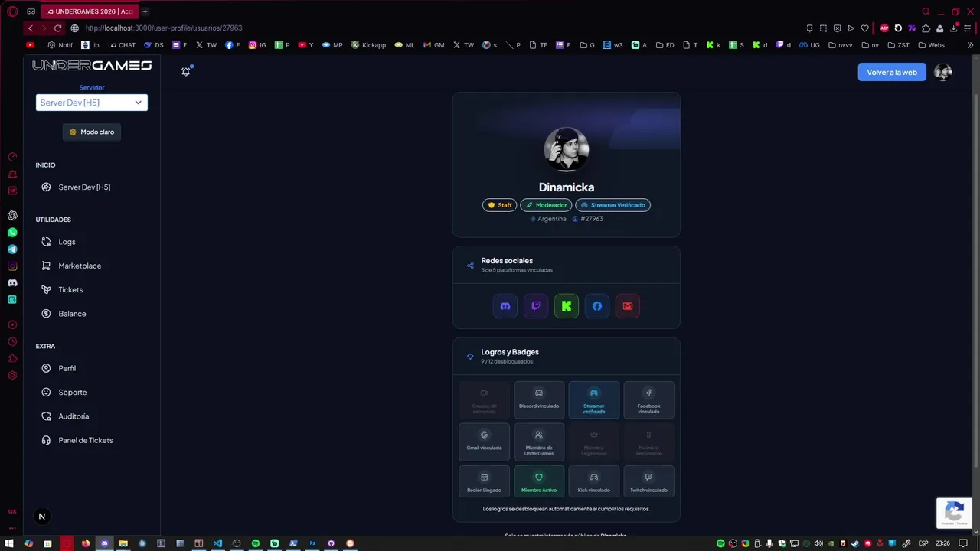Select locked Miembro Legendario achievement
Viewport: 980px width, 551px height.
594,442
